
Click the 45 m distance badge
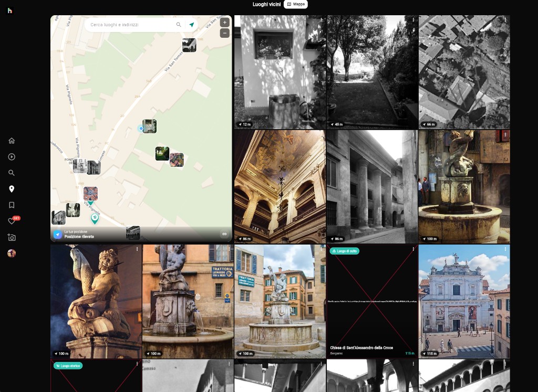(x=337, y=124)
